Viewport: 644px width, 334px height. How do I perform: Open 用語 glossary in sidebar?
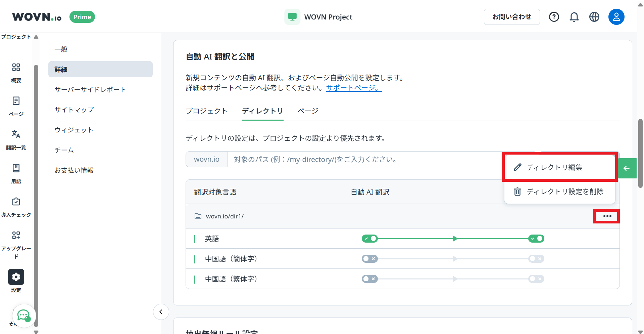click(x=16, y=173)
